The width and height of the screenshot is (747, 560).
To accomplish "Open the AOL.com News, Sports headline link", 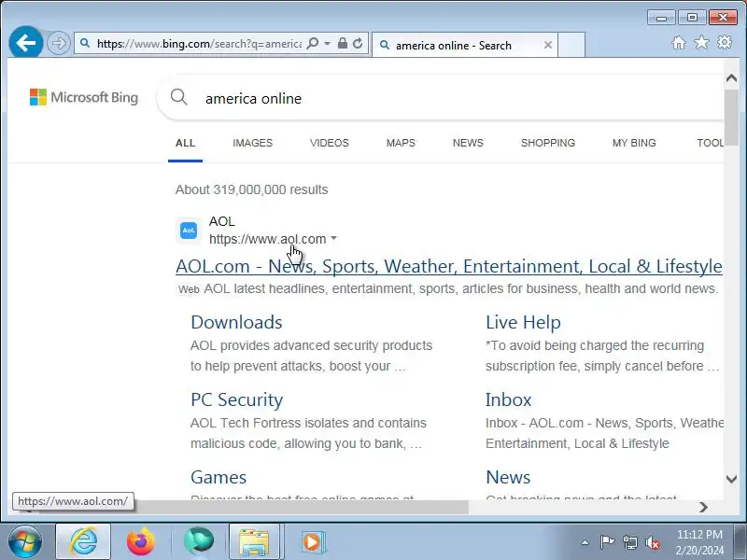I will (449, 266).
